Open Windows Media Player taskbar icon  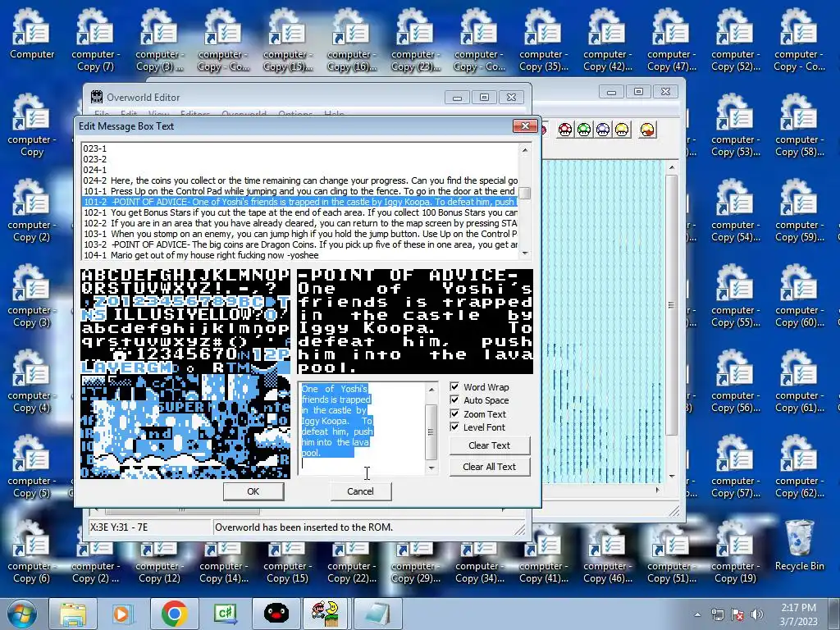tap(122, 614)
